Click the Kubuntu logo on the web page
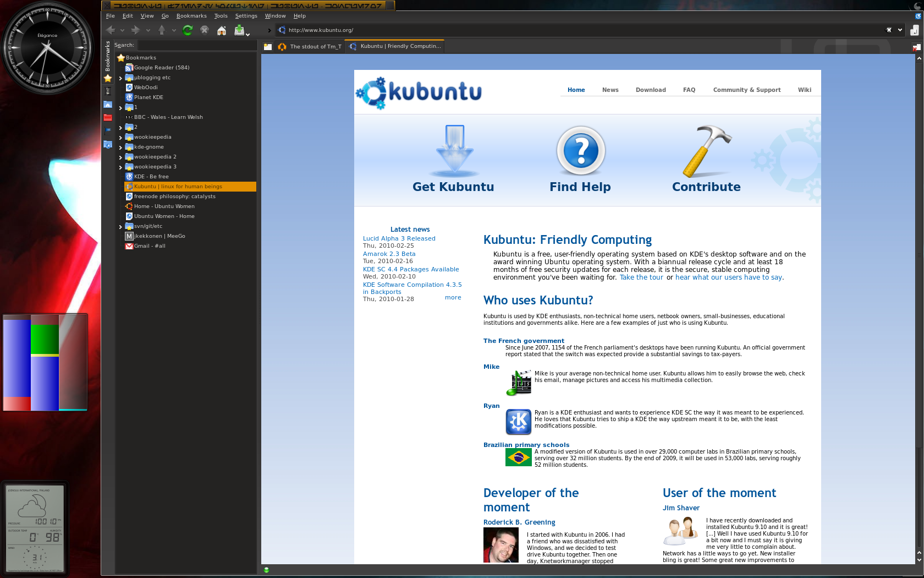Viewport: 924px width, 578px height. pyautogui.click(x=419, y=92)
